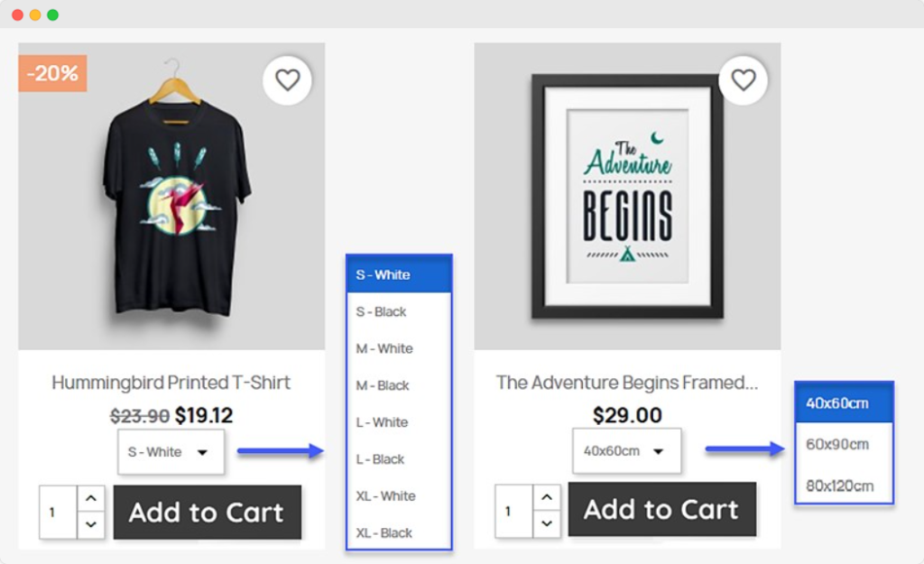Open The Adventure Begins Framed product title
Screen dimensions: 924x564
[626, 382]
